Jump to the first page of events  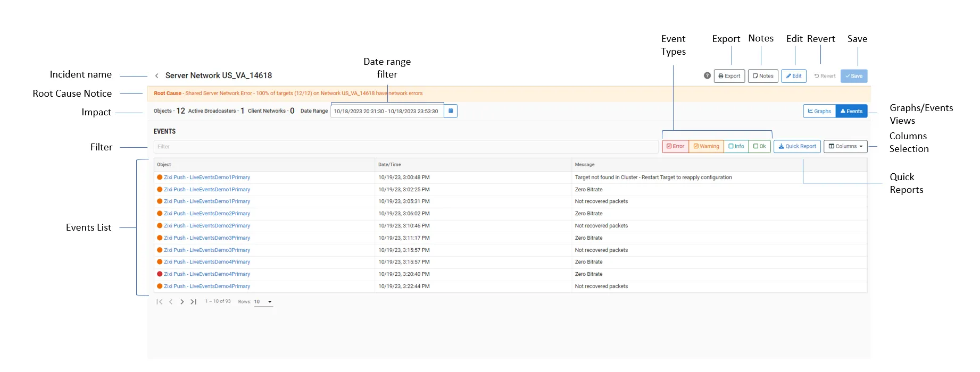click(159, 302)
